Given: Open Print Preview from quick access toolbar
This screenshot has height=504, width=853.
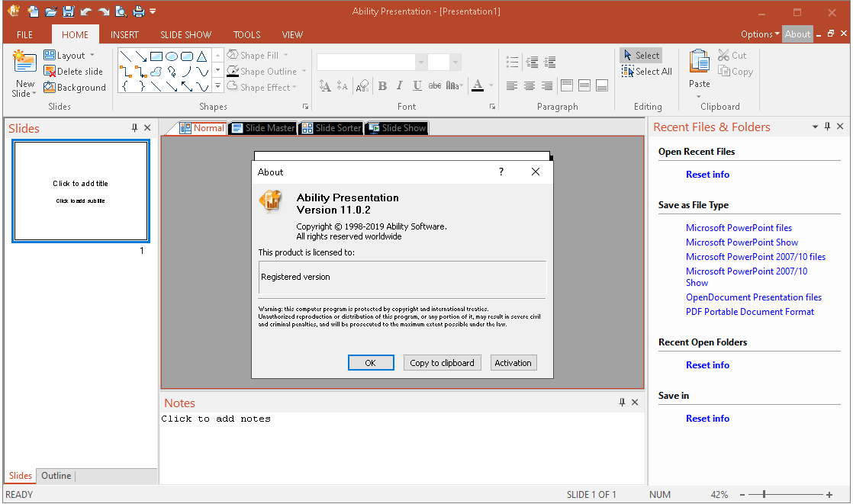Looking at the screenshot, I should [x=121, y=11].
